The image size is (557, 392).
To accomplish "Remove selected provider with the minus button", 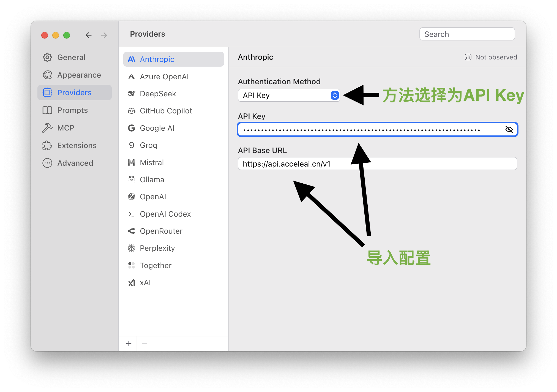I will pos(144,343).
